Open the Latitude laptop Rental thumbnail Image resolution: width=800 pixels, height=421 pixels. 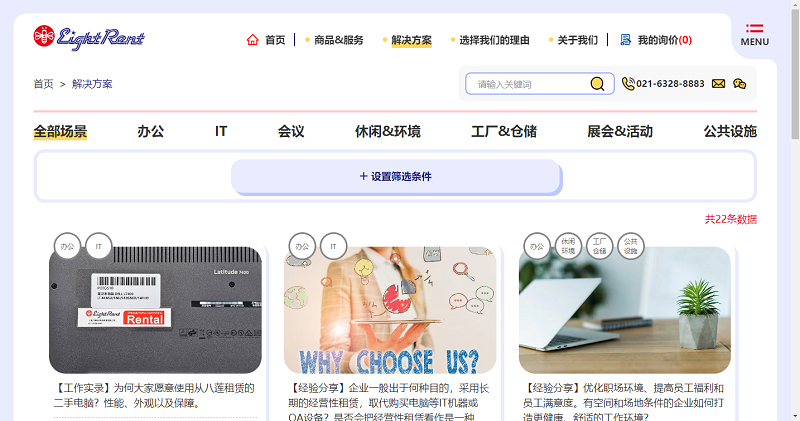pos(155,310)
